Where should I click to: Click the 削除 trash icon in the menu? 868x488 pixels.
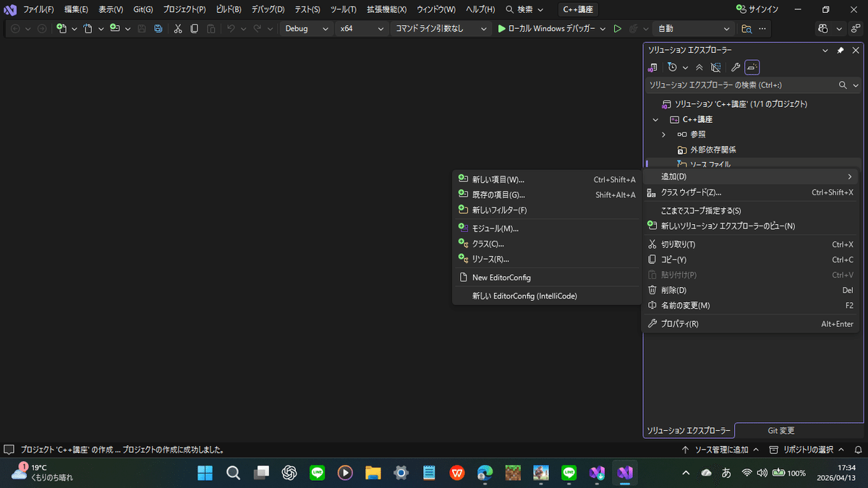pos(653,289)
